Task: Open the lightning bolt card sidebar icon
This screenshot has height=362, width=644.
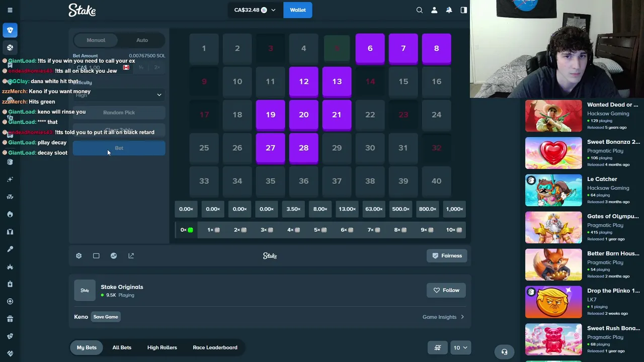Action: tap(10, 284)
